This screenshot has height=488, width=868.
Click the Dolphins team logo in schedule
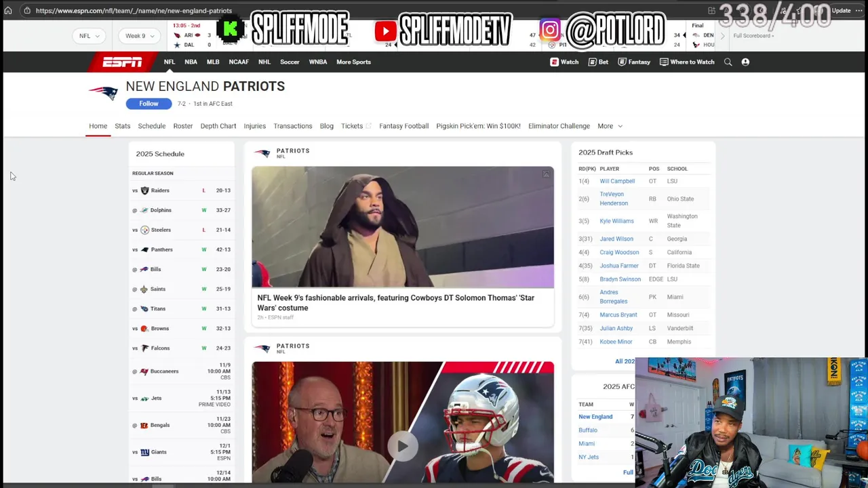click(x=144, y=210)
